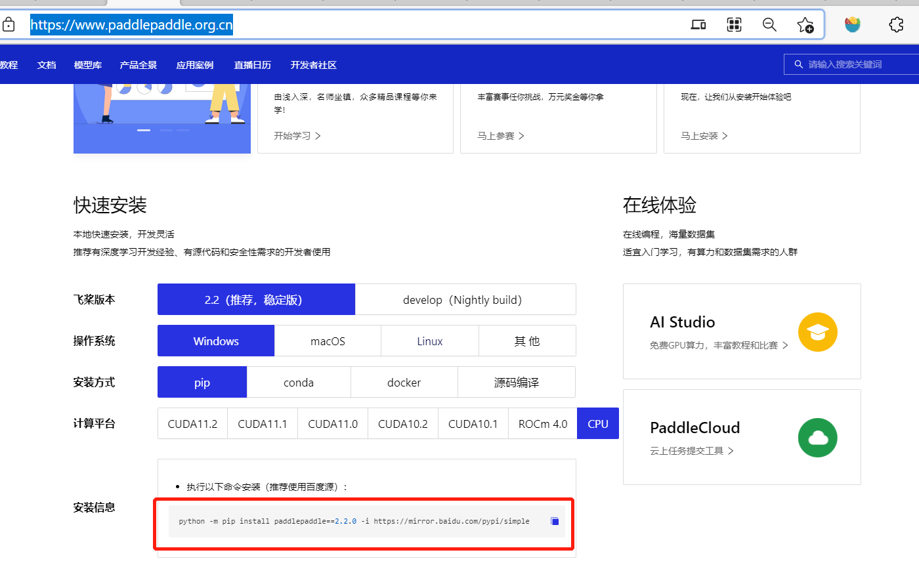Click the PaddleCloud green cloud icon
Viewport: 919px width, 588px height.
click(817, 438)
